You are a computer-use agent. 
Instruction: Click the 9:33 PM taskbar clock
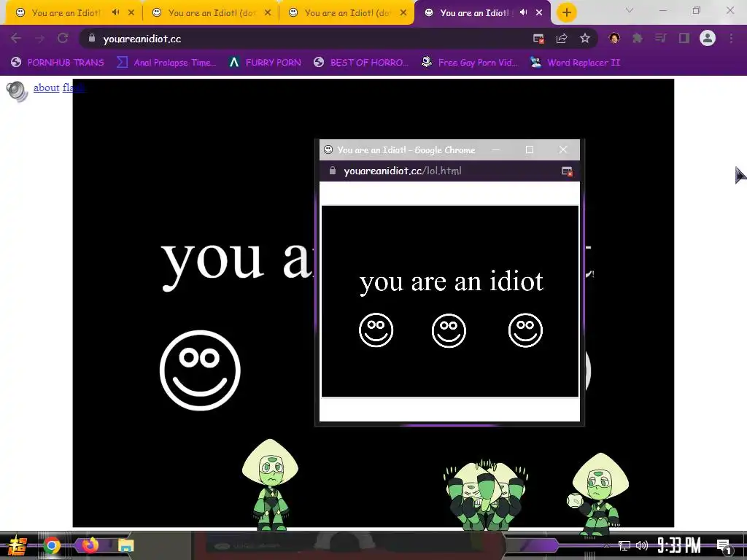click(x=679, y=545)
